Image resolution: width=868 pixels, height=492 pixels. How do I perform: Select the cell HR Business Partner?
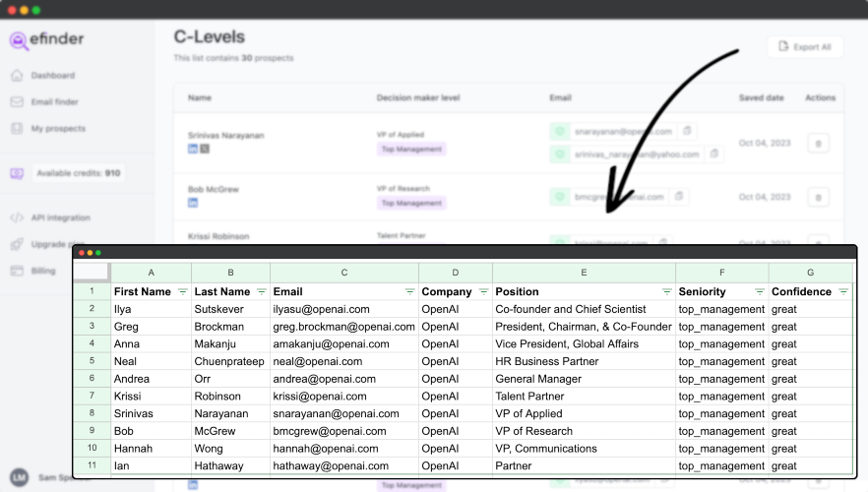click(x=584, y=361)
